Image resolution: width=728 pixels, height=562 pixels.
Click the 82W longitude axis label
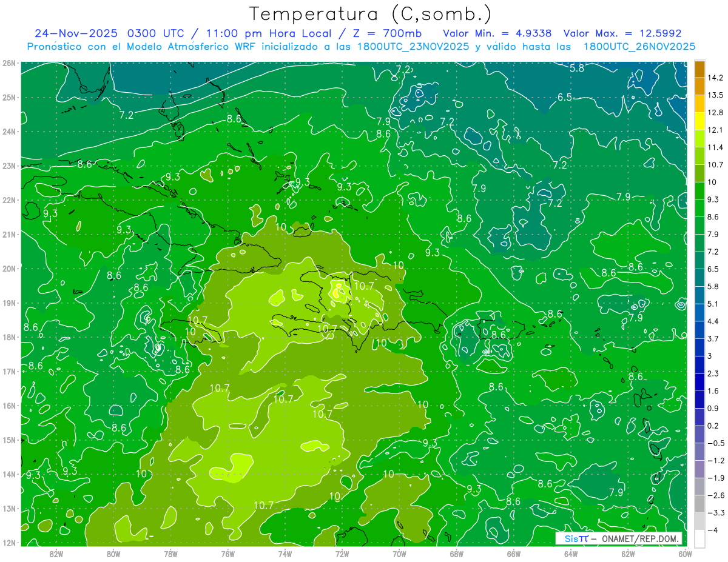[56, 554]
